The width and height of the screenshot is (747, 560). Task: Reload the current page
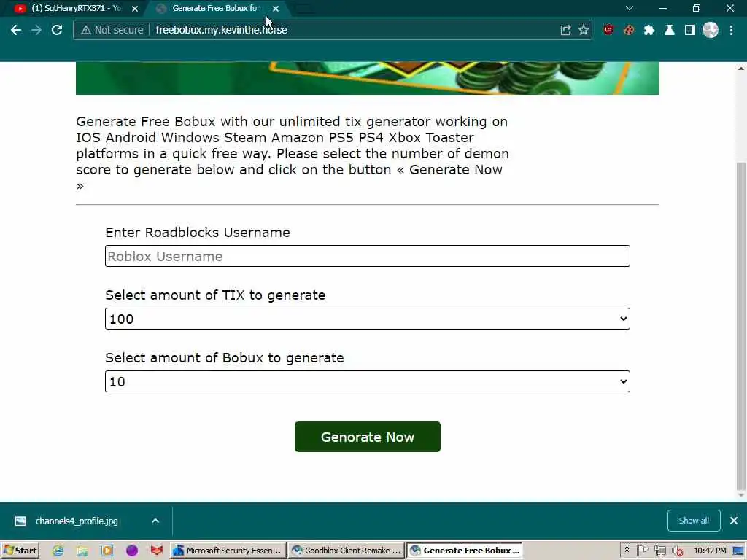(57, 30)
